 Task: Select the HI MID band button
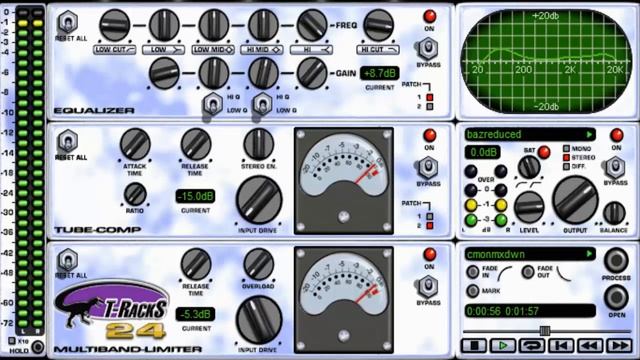262,50
